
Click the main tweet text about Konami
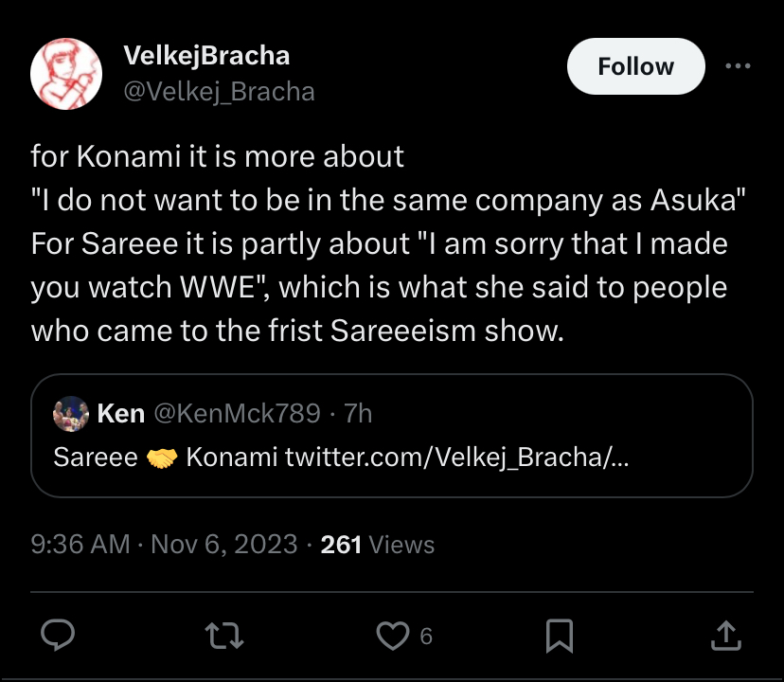coord(379,243)
